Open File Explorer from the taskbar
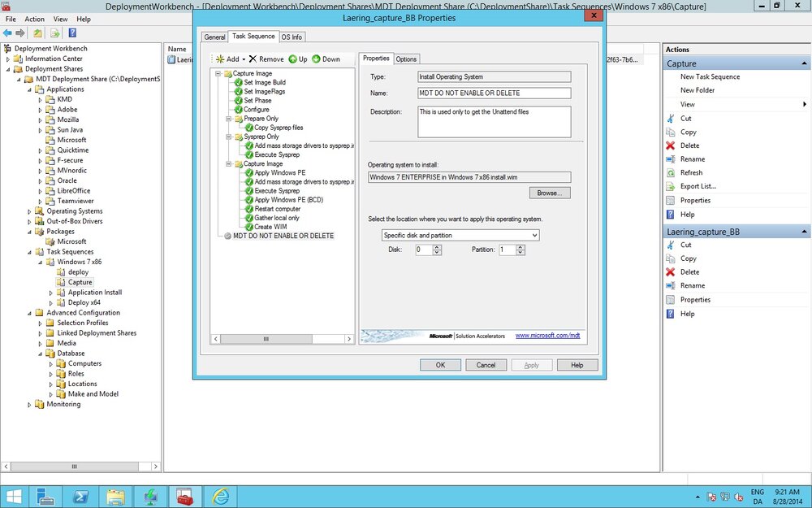The image size is (812, 508). point(115,497)
